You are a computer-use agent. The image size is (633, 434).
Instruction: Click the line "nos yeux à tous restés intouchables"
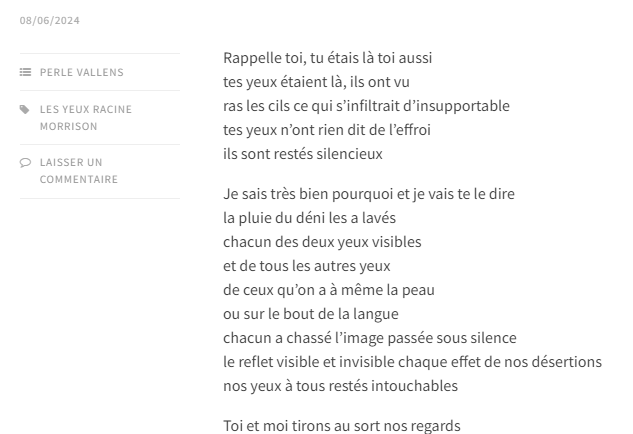[340, 386]
